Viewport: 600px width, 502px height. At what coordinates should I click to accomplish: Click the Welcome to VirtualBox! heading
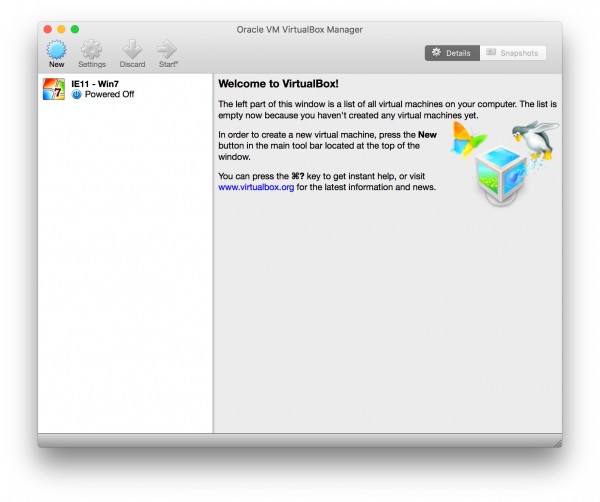tap(278, 83)
